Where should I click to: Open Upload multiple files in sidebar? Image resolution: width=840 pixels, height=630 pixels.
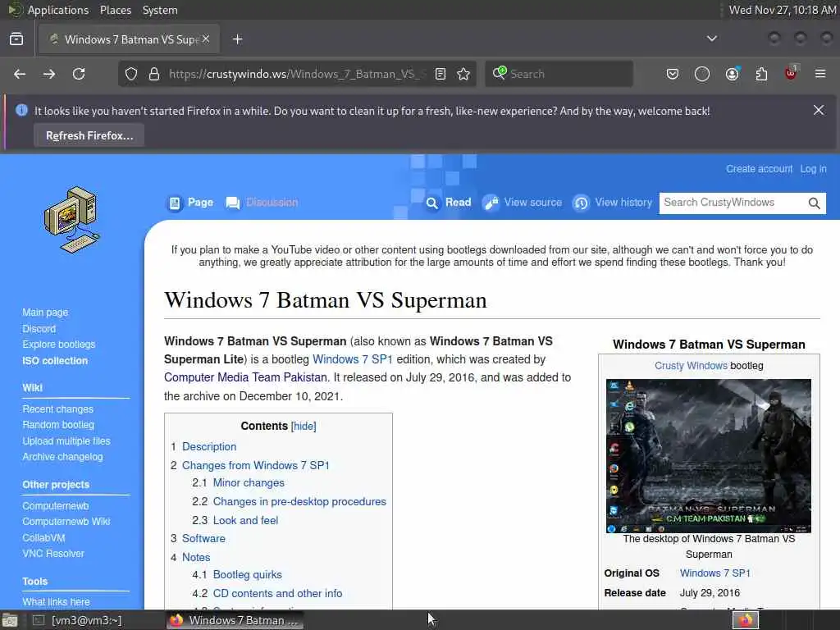(x=66, y=441)
